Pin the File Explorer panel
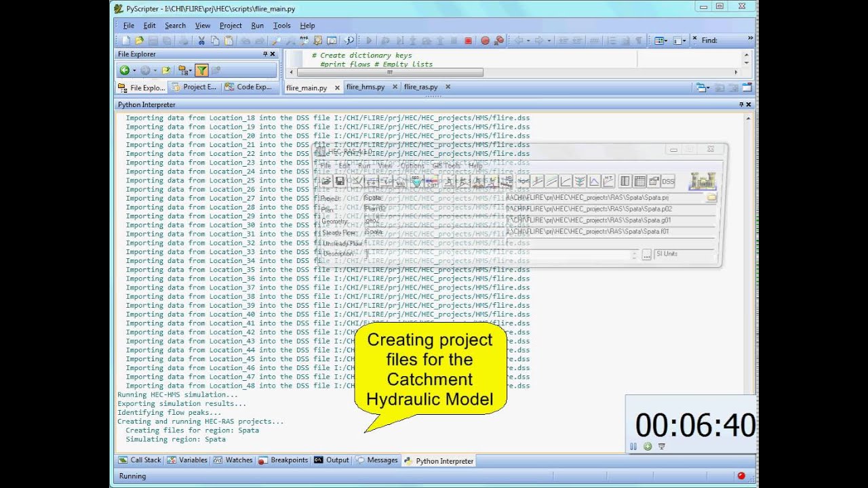 point(265,54)
